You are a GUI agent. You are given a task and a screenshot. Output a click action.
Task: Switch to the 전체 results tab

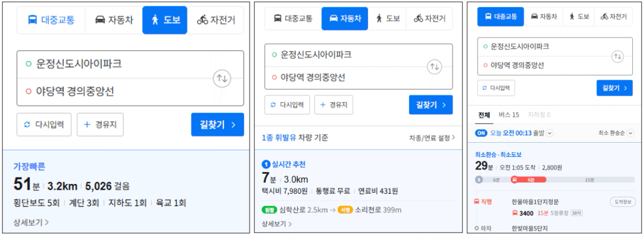pyautogui.click(x=484, y=115)
